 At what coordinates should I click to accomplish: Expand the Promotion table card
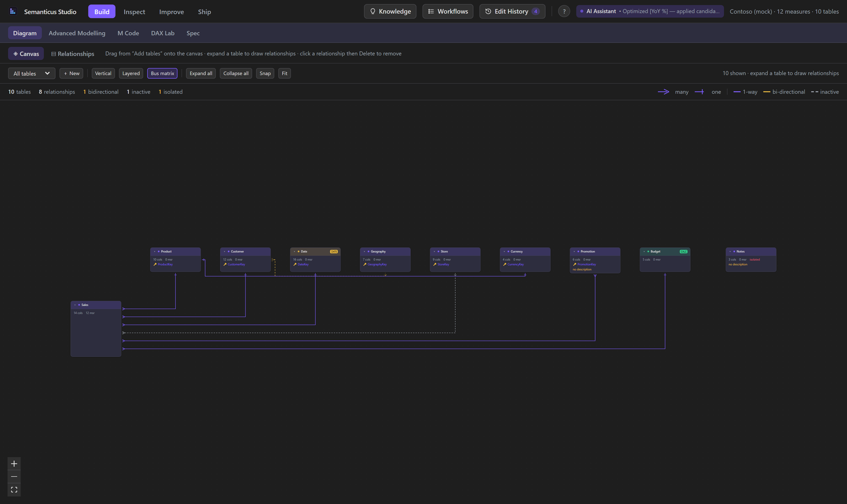573,251
